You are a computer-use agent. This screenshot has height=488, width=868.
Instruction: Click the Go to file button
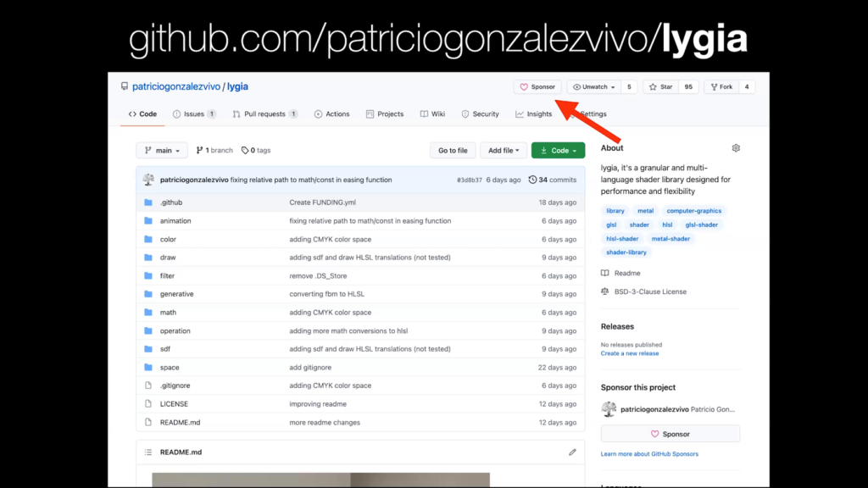453,151
